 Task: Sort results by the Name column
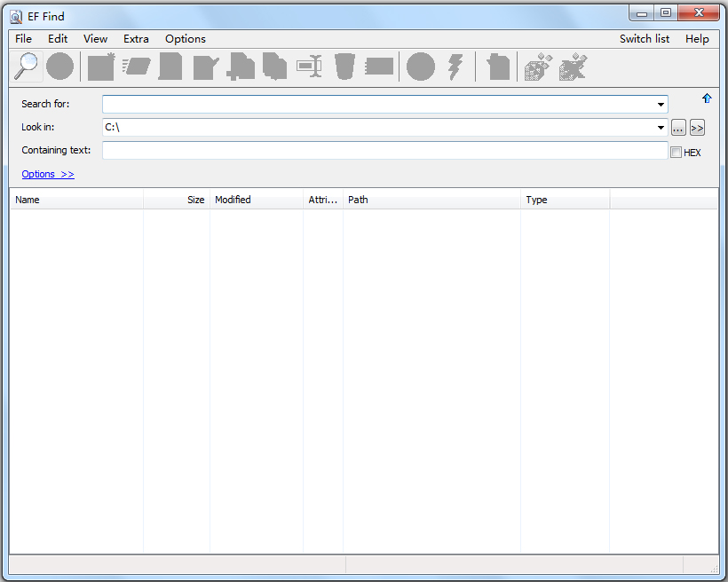pyautogui.click(x=77, y=200)
